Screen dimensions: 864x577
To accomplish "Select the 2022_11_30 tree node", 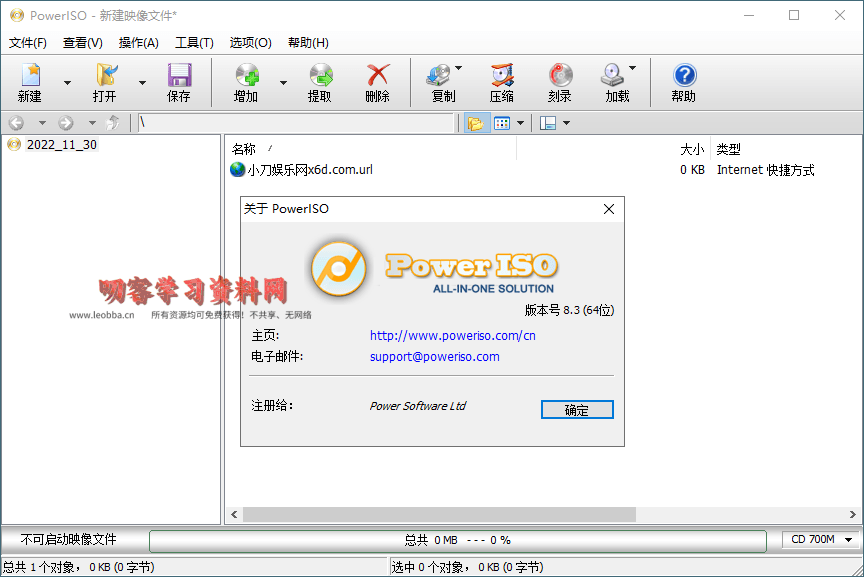I will [x=61, y=145].
